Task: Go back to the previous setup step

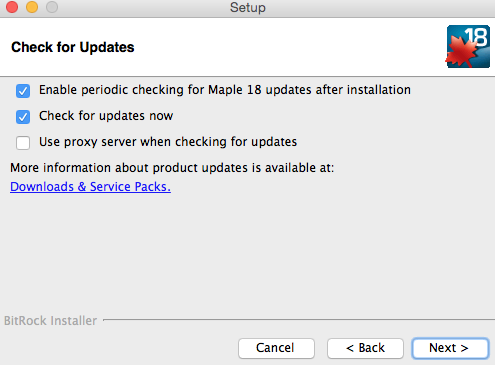Action: (x=365, y=348)
